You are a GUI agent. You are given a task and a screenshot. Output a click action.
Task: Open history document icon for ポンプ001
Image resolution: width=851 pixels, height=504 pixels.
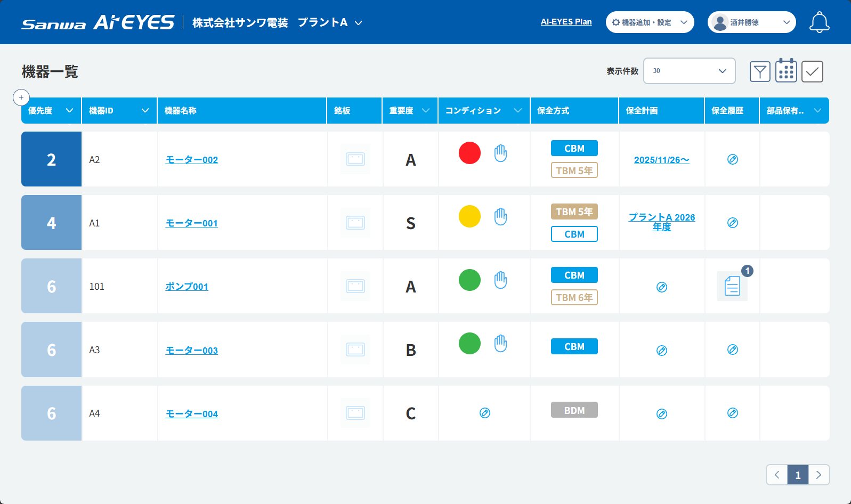732,286
